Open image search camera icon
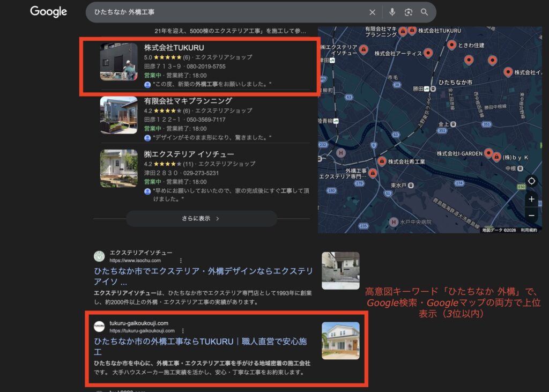 (x=408, y=12)
